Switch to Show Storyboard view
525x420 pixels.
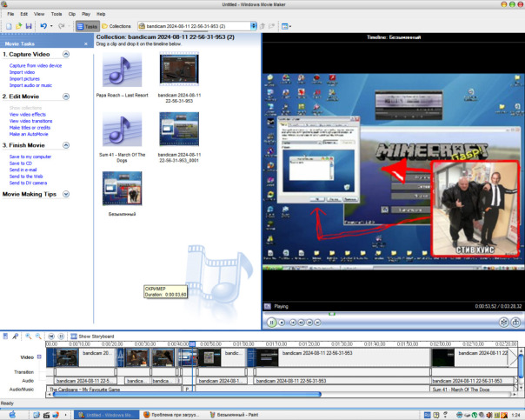tap(92, 336)
